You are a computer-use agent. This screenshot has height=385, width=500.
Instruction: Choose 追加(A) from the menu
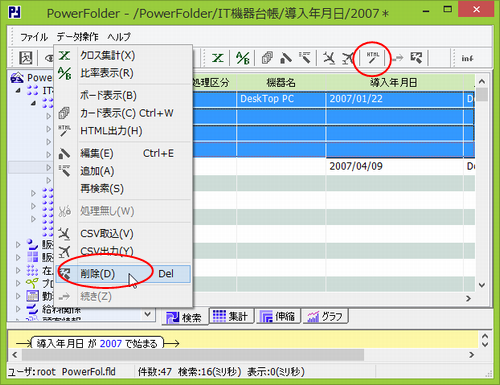click(x=123, y=171)
